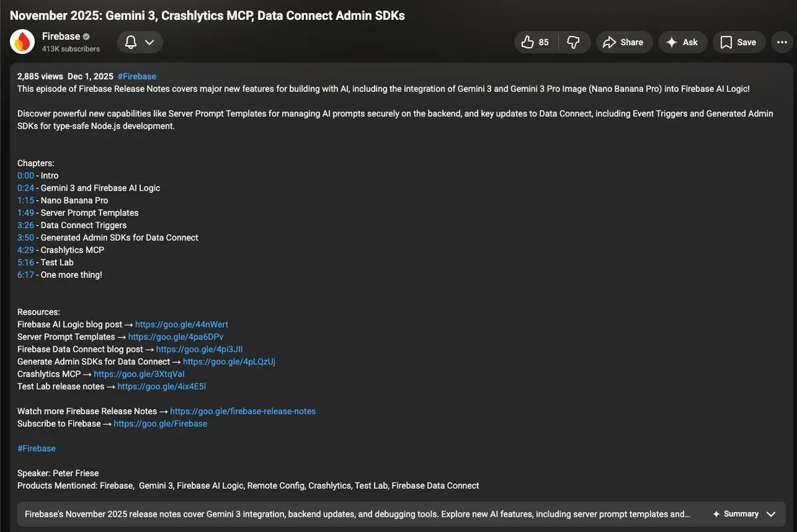Expand the AI Summary with its chevron
Image resolution: width=797 pixels, height=532 pixels.
pos(770,513)
